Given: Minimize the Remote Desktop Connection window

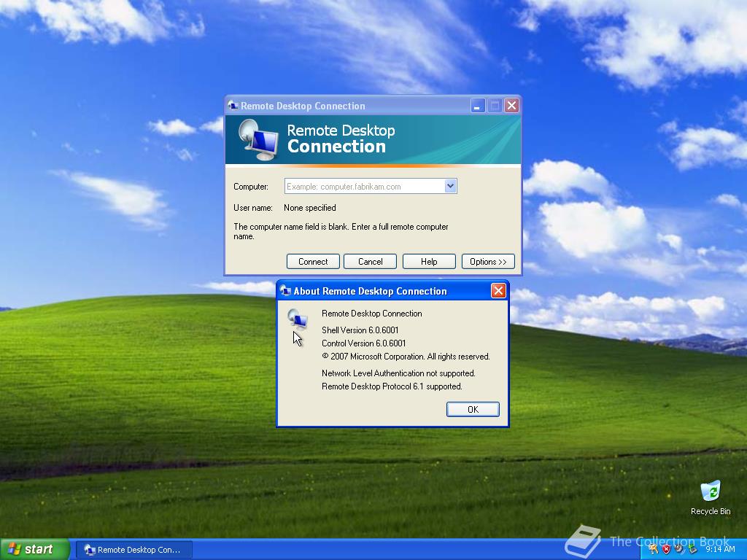Looking at the screenshot, I should [x=478, y=105].
